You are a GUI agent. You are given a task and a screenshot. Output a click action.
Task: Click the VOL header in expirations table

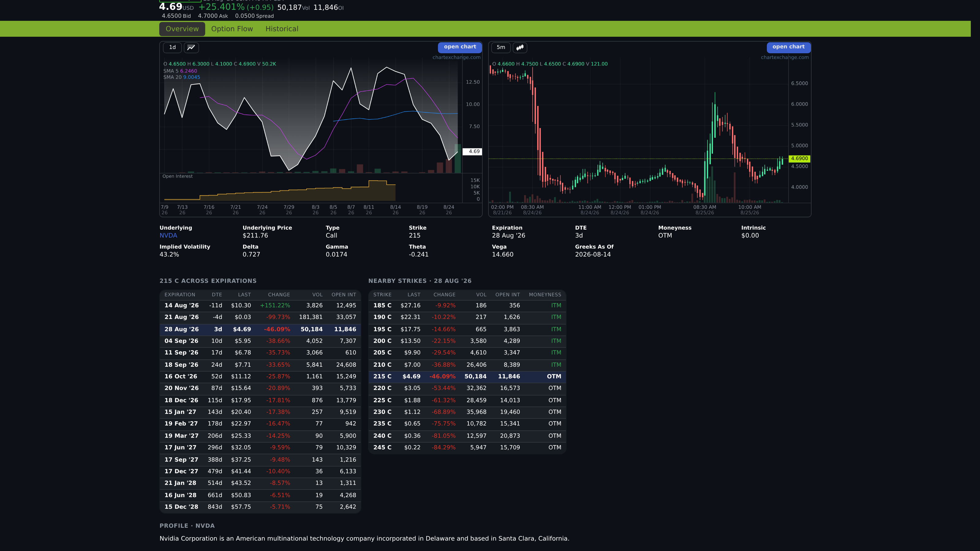pos(317,295)
